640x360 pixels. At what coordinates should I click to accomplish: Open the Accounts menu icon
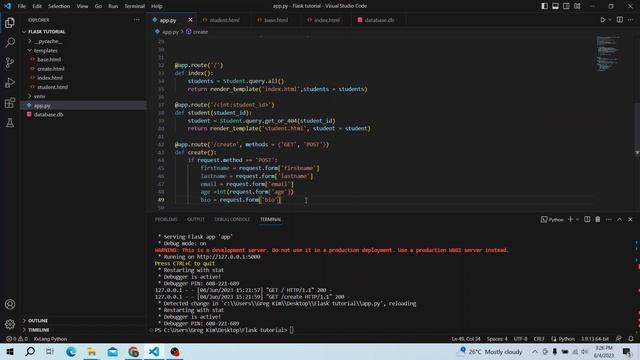[10, 304]
